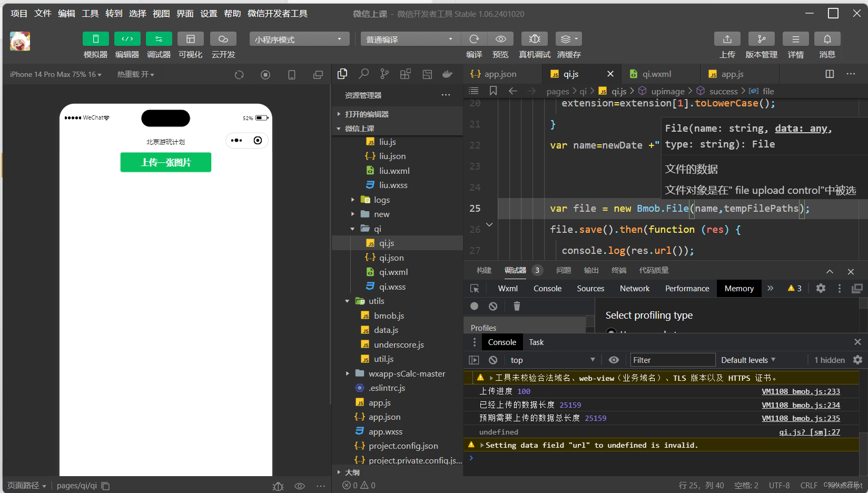Screen dimensions: 868x493
Task: Click the VM1108 bmob.js:233 source link
Action: (x=801, y=391)
